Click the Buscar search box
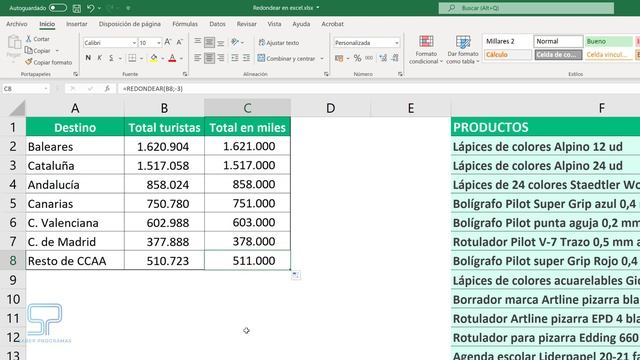 click(x=526, y=8)
